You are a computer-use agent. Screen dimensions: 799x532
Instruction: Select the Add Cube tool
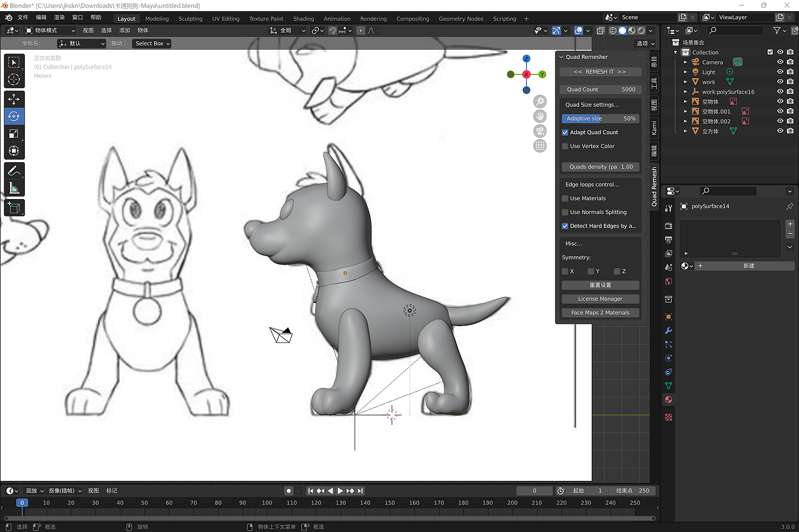[x=14, y=208]
